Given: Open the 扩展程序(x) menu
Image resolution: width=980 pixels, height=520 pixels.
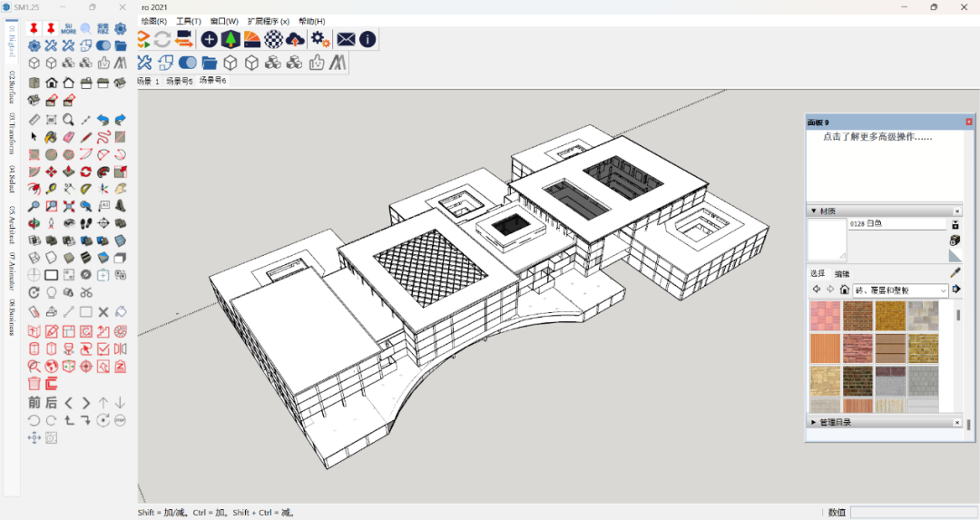Looking at the screenshot, I should click(268, 21).
